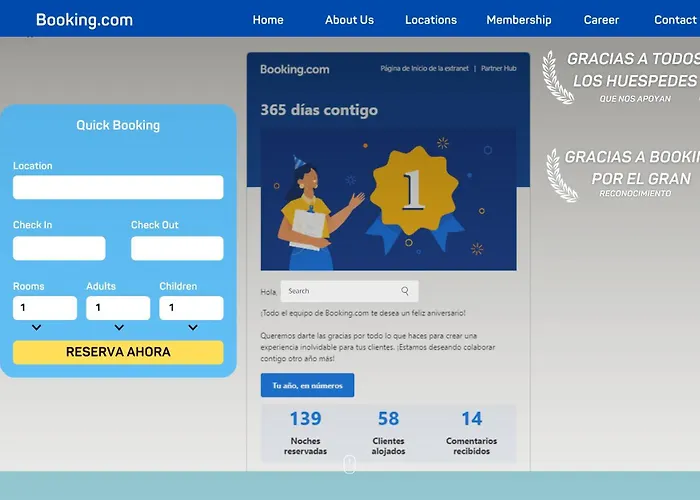700x500 pixels.
Task: Click the 14 Comentarios recibidos stat
Action: (x=471, y=432)
